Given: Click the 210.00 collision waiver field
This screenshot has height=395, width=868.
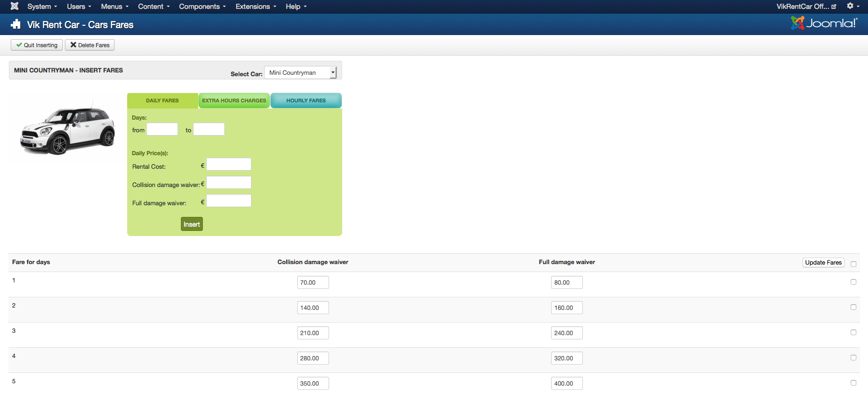Looking at the screenshot, I should point(313,333).
